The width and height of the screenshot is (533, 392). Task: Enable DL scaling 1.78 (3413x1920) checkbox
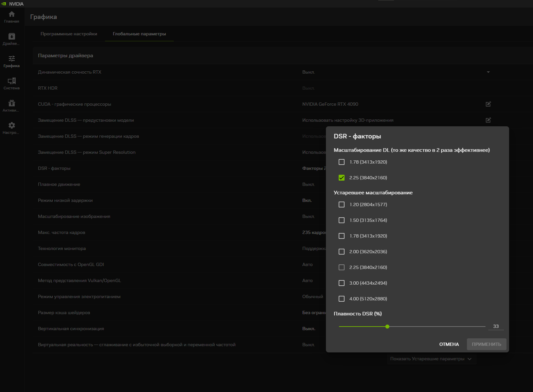tap(342, 162)
